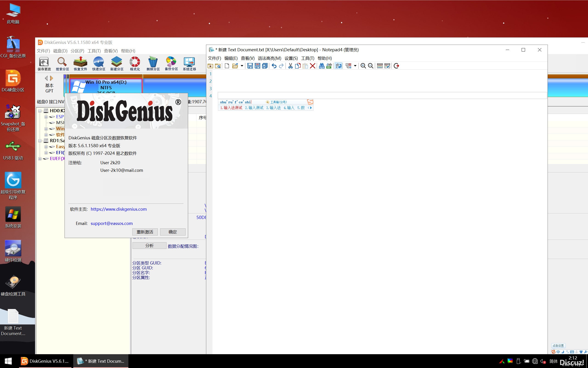The width and height of the screenshot is (588, 368).
Task: Toggle Sogou 中 Chinese/English mode
Action: click(558, 352)
